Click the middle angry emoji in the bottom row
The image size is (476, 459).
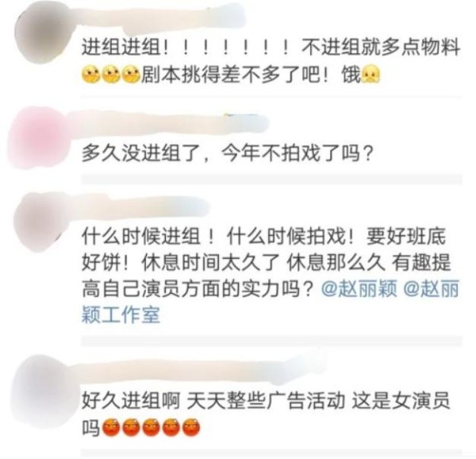[152, 427]
